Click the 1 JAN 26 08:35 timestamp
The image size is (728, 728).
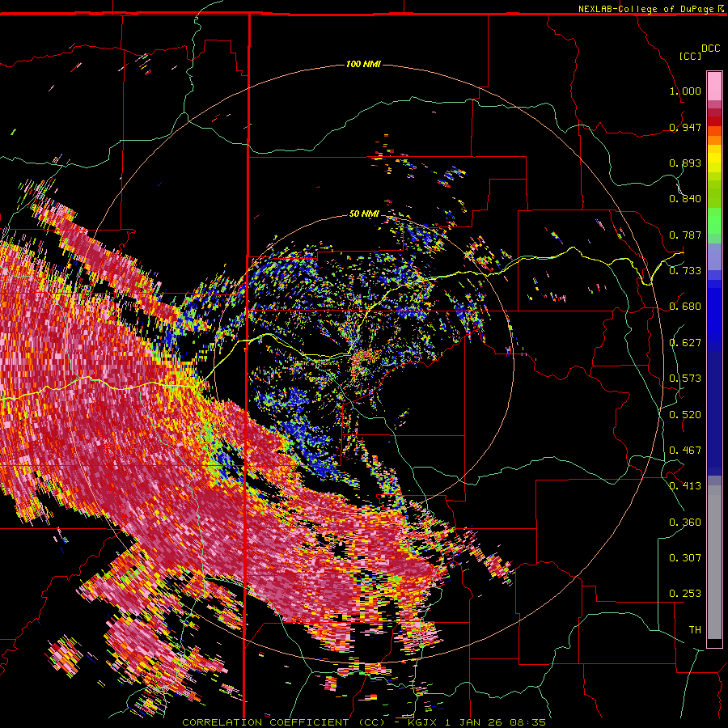[495, 722]
